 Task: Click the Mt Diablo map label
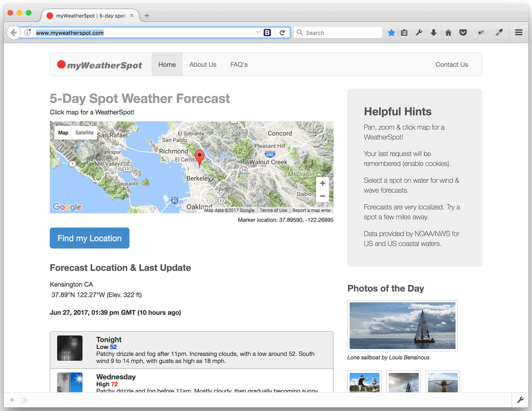point(301,174)
